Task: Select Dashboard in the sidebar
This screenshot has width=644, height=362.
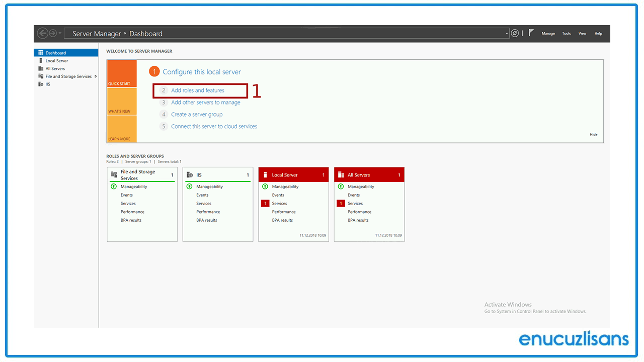Action: coord(66,53)
